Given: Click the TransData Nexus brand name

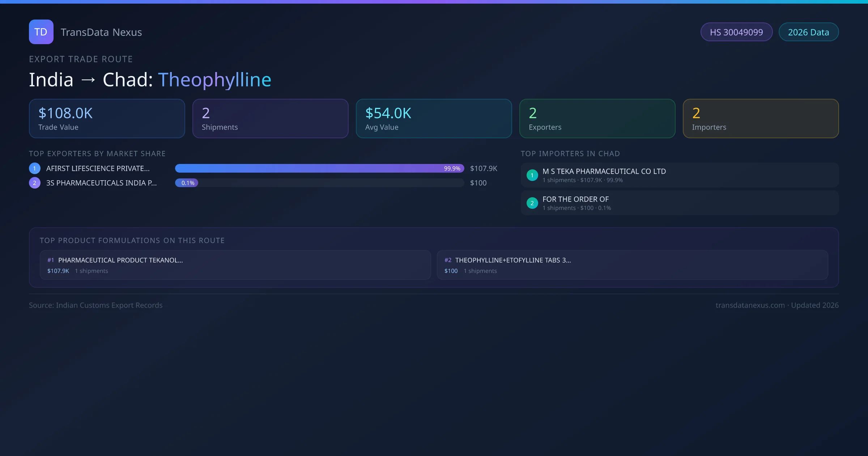Looking at the screenshot, I should [x=101, y=32].
